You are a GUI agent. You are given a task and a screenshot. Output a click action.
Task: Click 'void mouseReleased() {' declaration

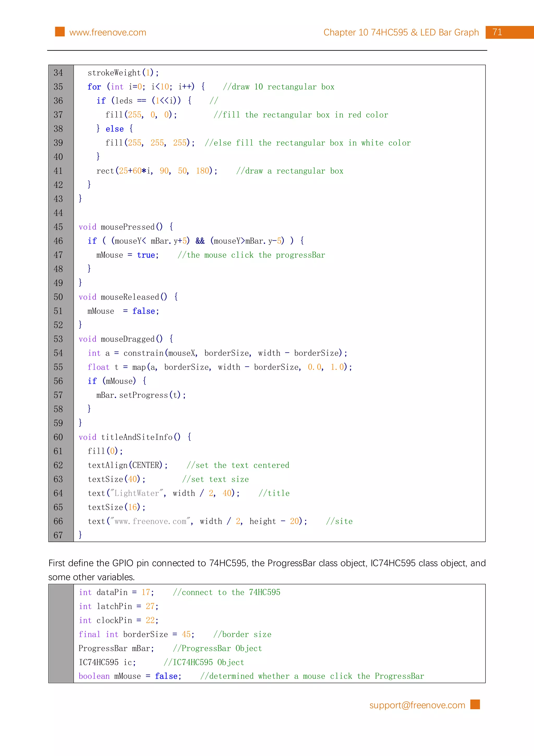pos(128,297)
